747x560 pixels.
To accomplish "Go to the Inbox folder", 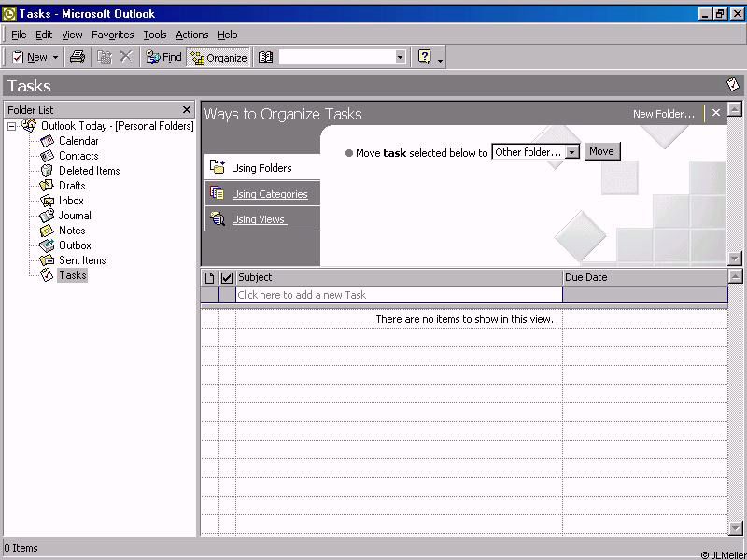I will click(x=71, y=201).
